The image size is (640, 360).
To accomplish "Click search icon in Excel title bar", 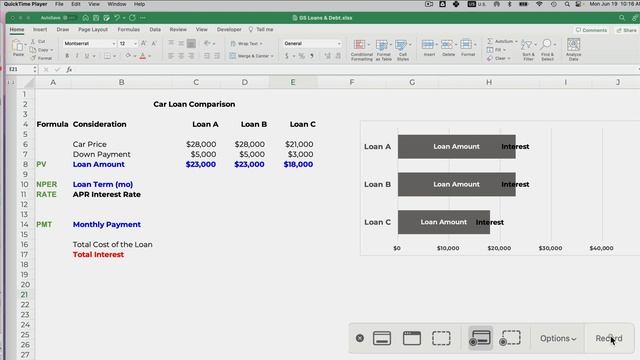I will coord(622,18).
